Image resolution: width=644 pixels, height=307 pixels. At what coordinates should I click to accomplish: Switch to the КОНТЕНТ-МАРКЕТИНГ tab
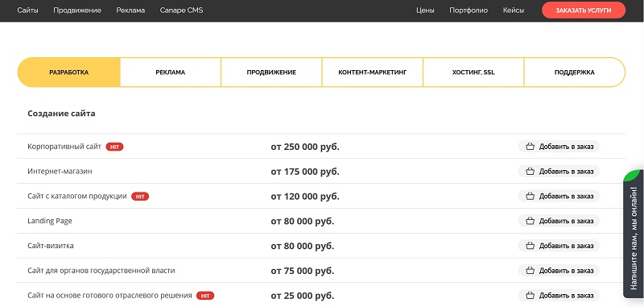(373, 73)
